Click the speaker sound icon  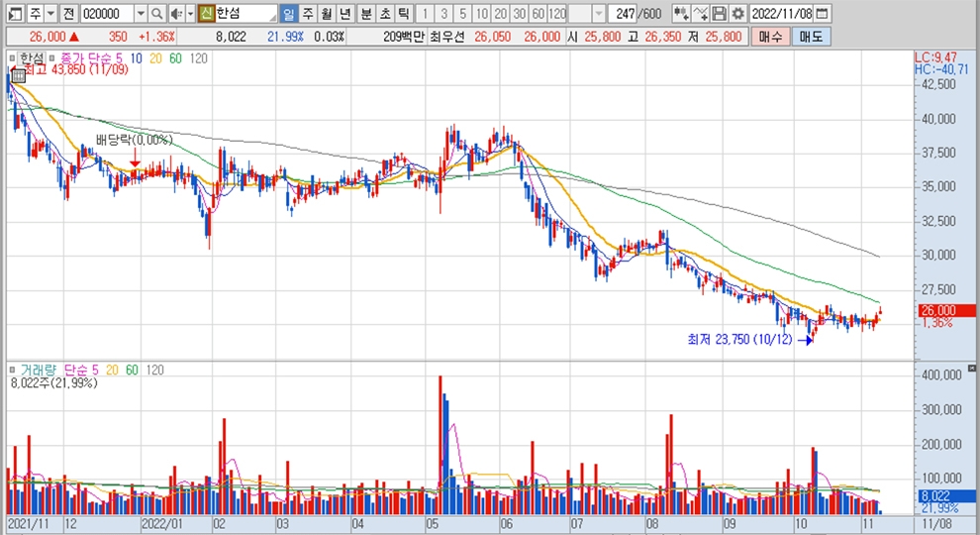pos(175,13)
